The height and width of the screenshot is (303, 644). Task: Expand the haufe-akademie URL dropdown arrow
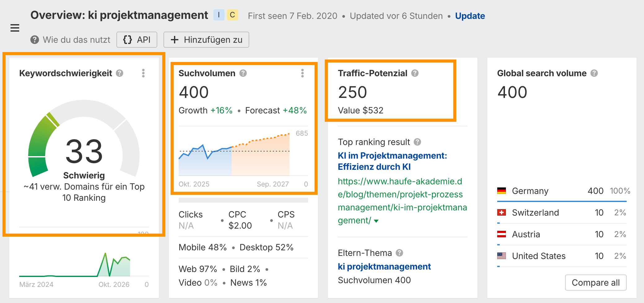376,221
